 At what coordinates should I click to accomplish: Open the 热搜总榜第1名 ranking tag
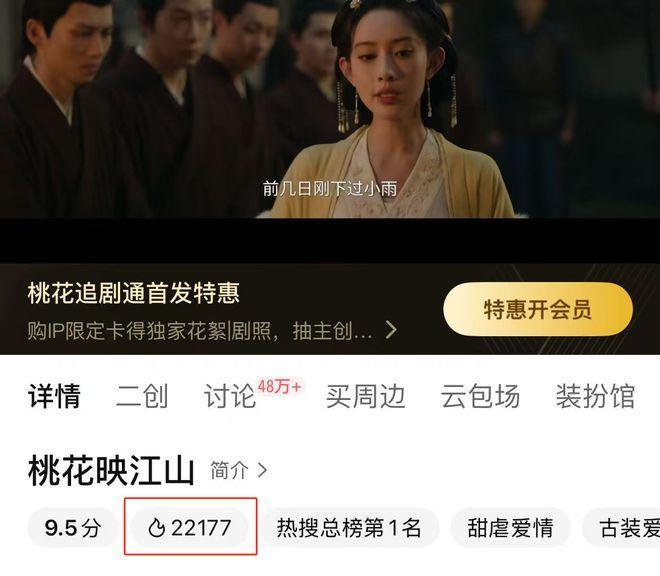(349, 528)
